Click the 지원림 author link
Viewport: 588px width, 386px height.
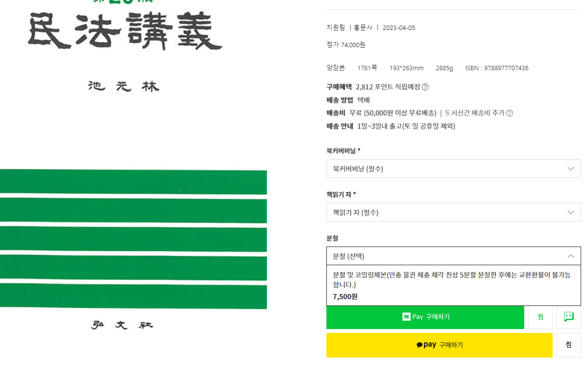tap(336, 28)
